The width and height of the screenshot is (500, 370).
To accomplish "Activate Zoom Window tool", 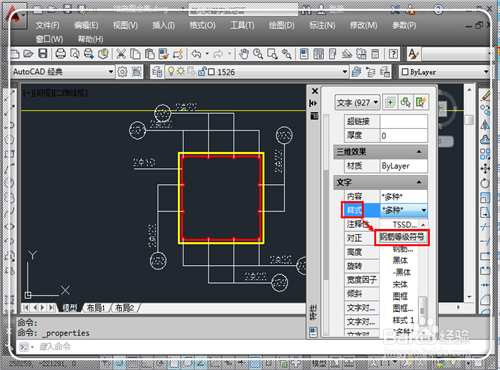I will coord(272,53).
